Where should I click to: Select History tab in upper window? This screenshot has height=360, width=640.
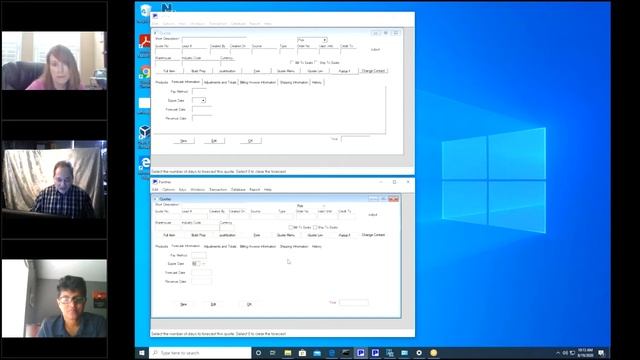click(x=317, y=82)
